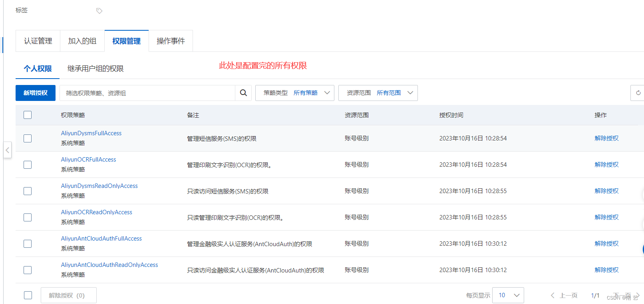Screen dimensions: 644x304
Task: Click the 每页显示 label
Action: tap(478, 296)
